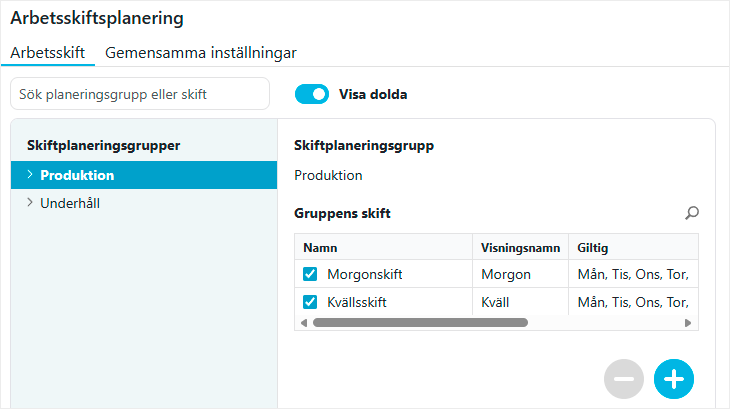
Task: Select the Kväll display name cell
Action: point(518,302)
